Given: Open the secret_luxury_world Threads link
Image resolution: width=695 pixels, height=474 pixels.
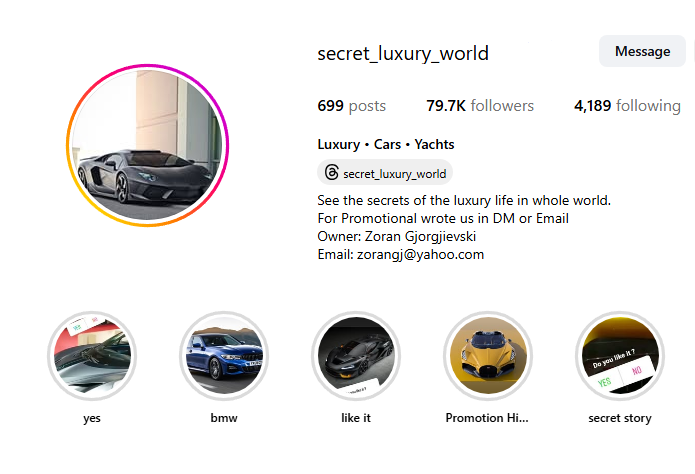Looking at the screenshot, I should click(x=385, y=172).
